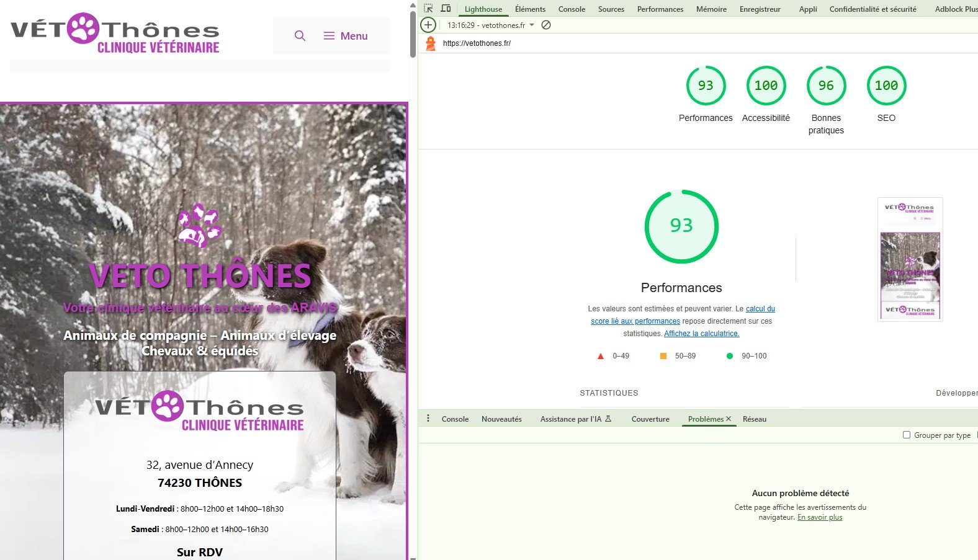Viewport: 978px width, 560px height.
Task: Click the Performances 93 gauge at the top
Action: tap(706, 86)
